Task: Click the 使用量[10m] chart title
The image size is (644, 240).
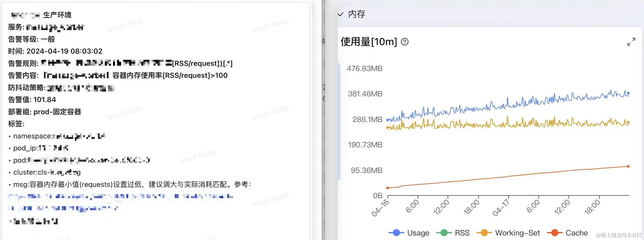Action: pyautogui.click(x=369, y=42)
